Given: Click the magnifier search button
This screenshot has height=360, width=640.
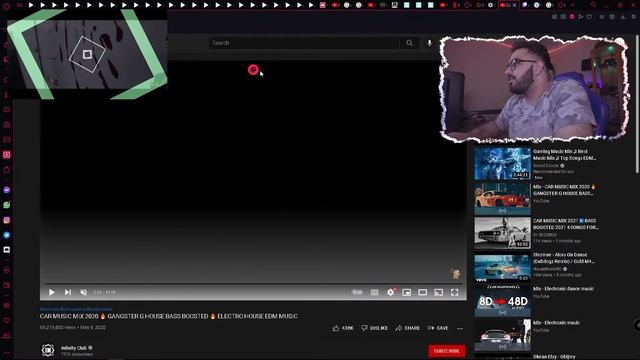Looking at the screenshot, I should tap(409, 43).
